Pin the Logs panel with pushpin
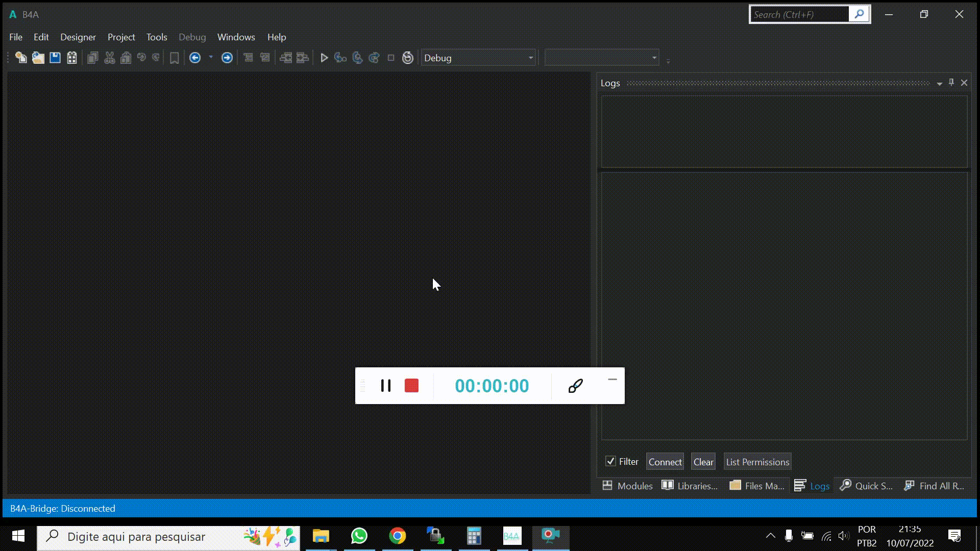The height and width of the screenshot is (551, 980). click(x=951, y=83)
